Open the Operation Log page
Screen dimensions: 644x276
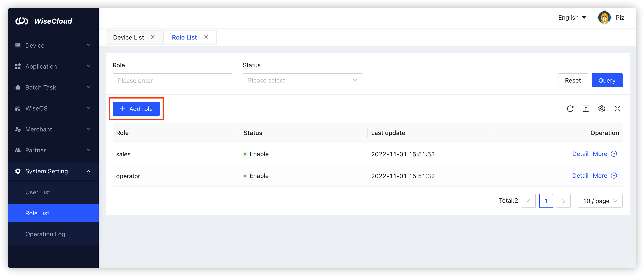point(45,234)
